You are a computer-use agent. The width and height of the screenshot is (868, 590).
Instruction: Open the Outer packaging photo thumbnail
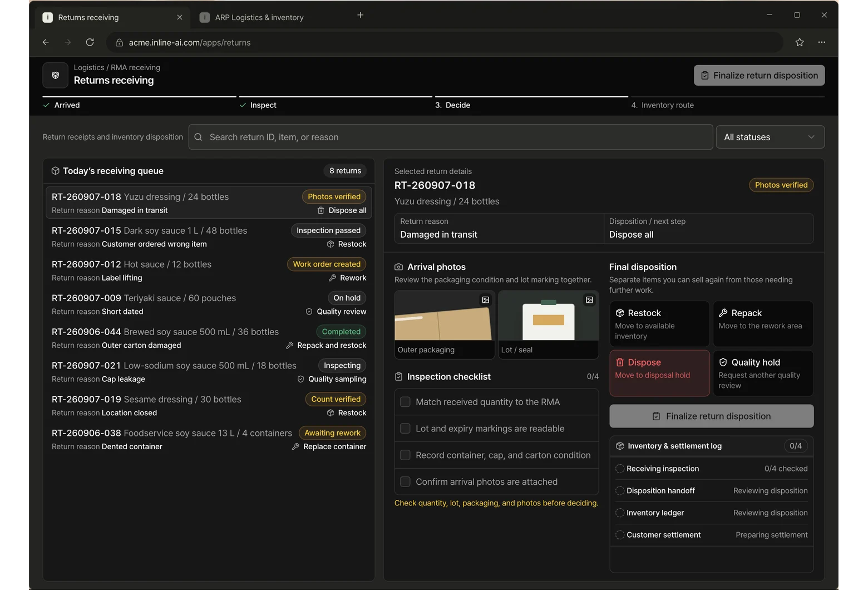[444, 324]
